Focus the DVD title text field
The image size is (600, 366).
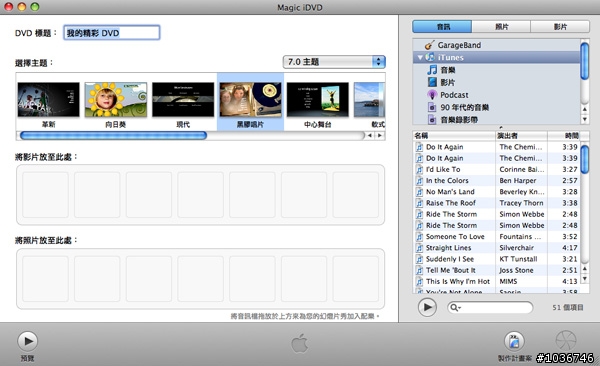click(111, 33)
